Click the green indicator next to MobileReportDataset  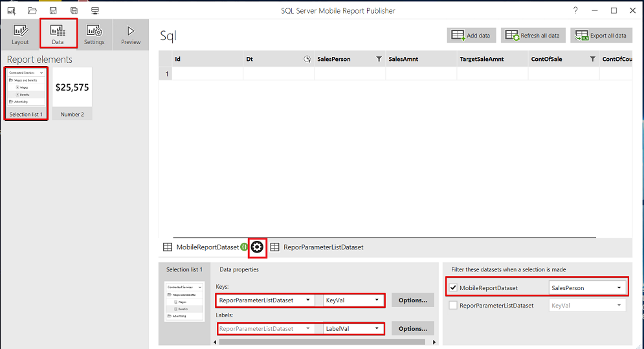pyautogui.click(x=244, y=247)
